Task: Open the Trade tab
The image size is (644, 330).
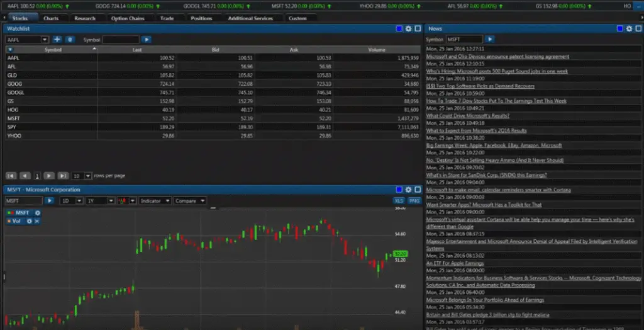Action: tap(167, 18)
